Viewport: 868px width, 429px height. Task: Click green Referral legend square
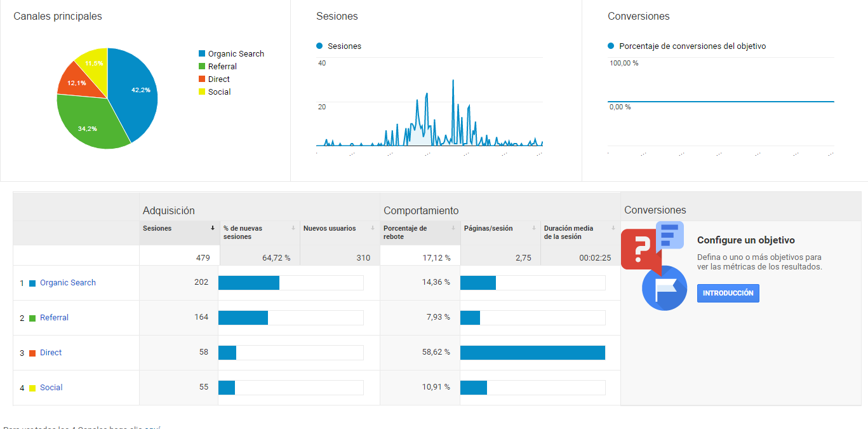point(202,67)
